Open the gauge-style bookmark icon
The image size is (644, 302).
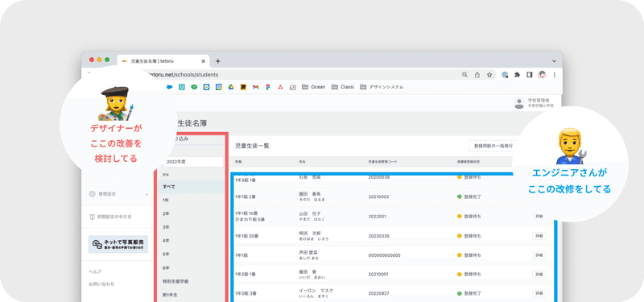coord(292,87)
